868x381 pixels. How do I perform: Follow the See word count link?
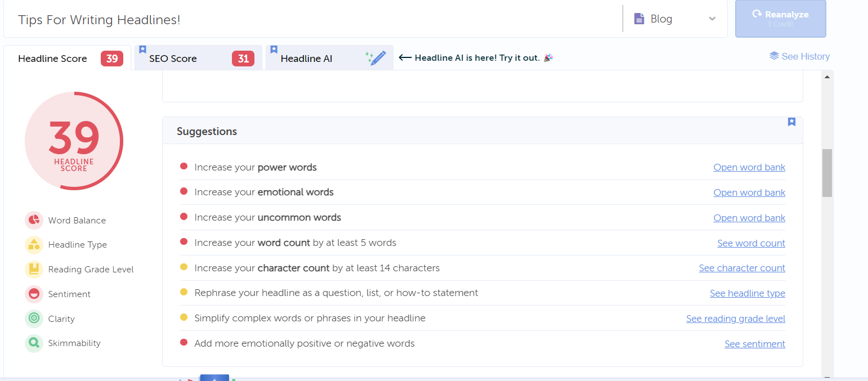click(x=751, y=243)
